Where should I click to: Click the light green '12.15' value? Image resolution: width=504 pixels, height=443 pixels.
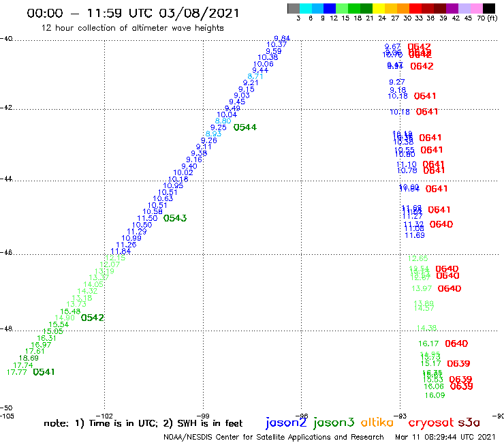click(x=115, y=258)
